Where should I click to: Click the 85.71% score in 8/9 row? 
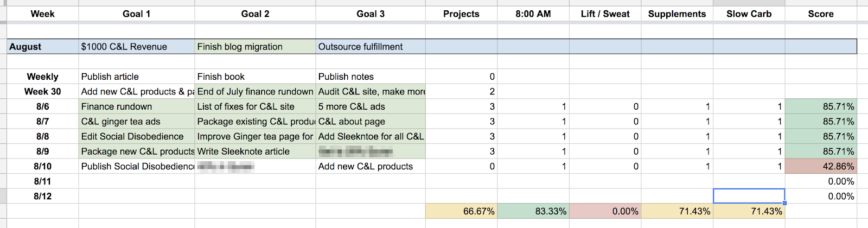click(x=821, y=151)
